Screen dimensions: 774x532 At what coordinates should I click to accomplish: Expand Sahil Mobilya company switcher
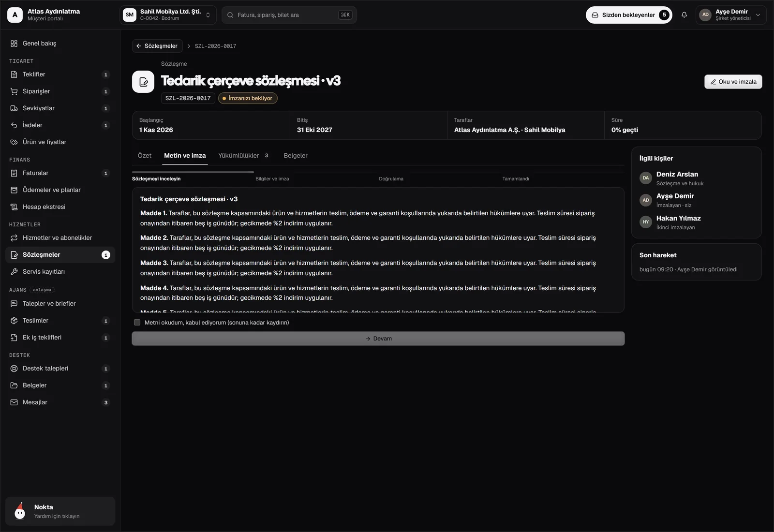pos(167,15)
